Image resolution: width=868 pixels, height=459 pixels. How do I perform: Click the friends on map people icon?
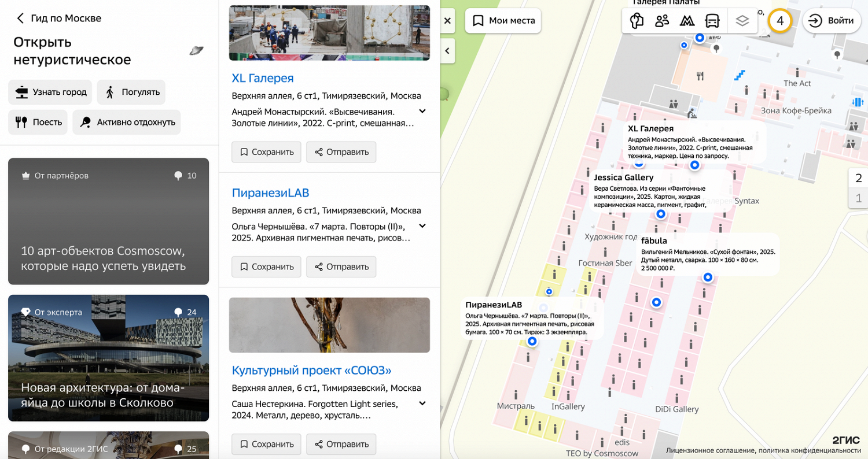661,21
